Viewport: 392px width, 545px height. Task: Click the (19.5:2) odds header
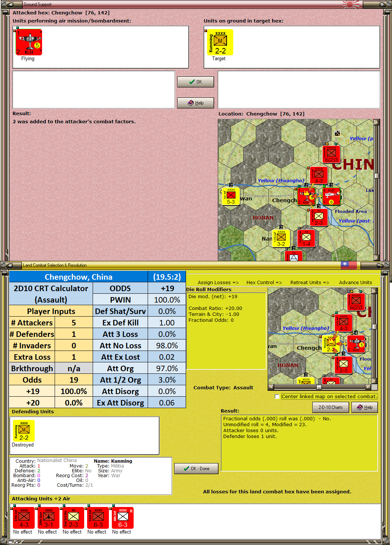pyautogui.click(x=167, y=277)
